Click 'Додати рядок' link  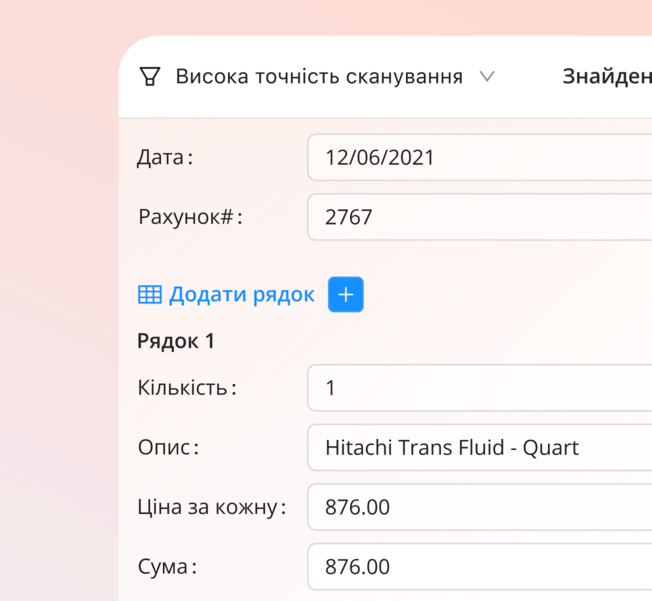pos(241,294)
